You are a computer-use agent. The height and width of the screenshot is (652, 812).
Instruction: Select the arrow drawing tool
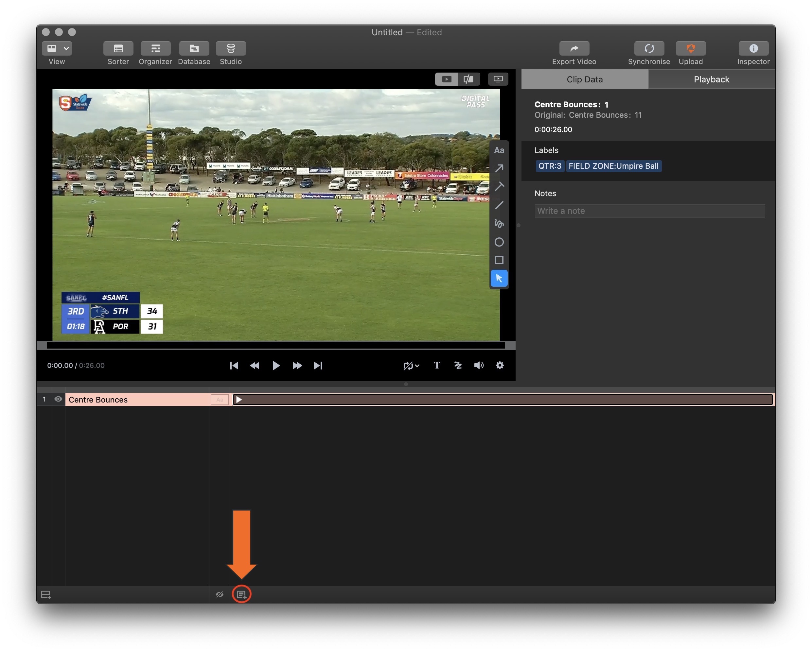click(x=499, y=168)
